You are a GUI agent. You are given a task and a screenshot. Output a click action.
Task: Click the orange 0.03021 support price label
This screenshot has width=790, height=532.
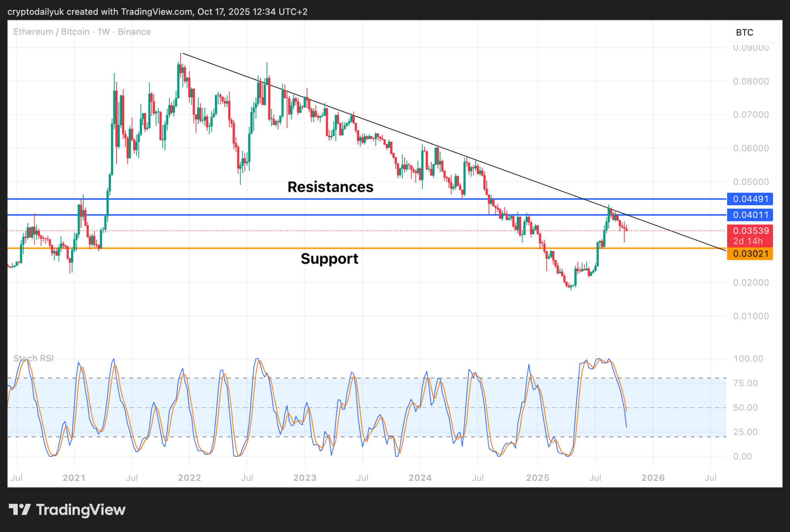pyautogui.click(x=750, y=254)
